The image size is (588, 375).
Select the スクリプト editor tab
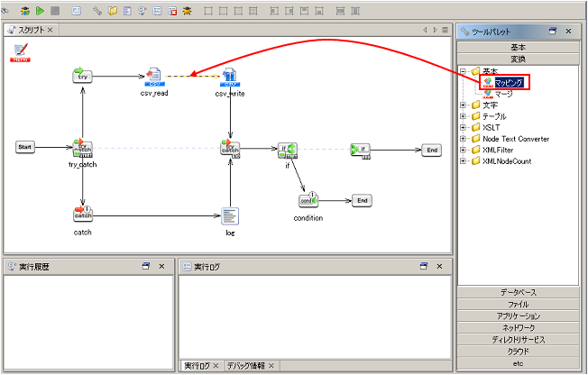click(31, 30)
